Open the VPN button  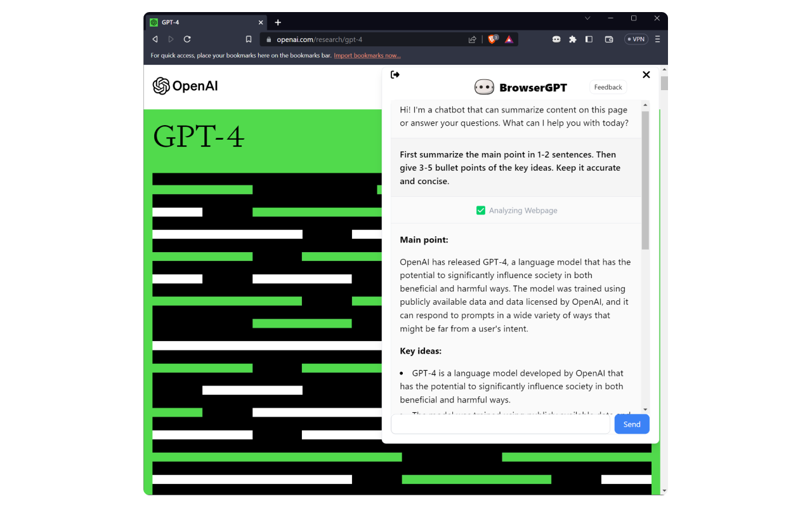(636, 39)
